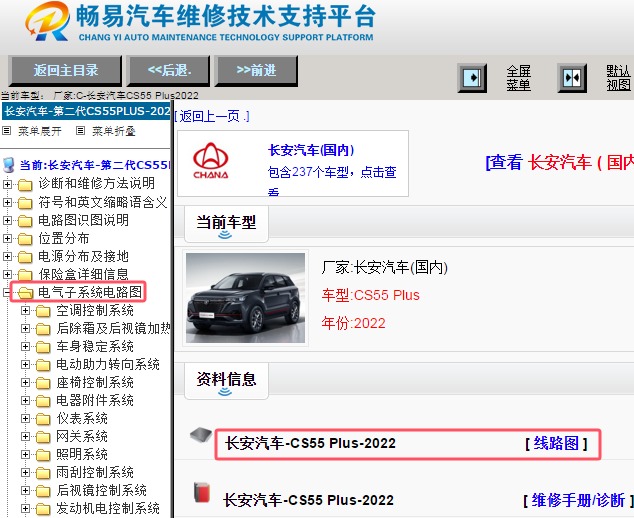Select the 当前车型 tab
The width and height of the screenshot is (634, 518).
tap(226, 224)
